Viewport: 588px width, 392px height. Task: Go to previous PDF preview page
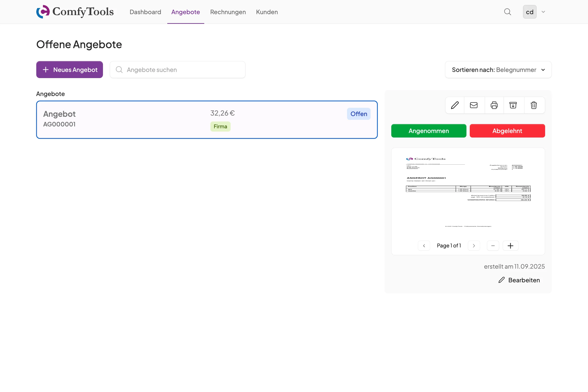point(424,246)
